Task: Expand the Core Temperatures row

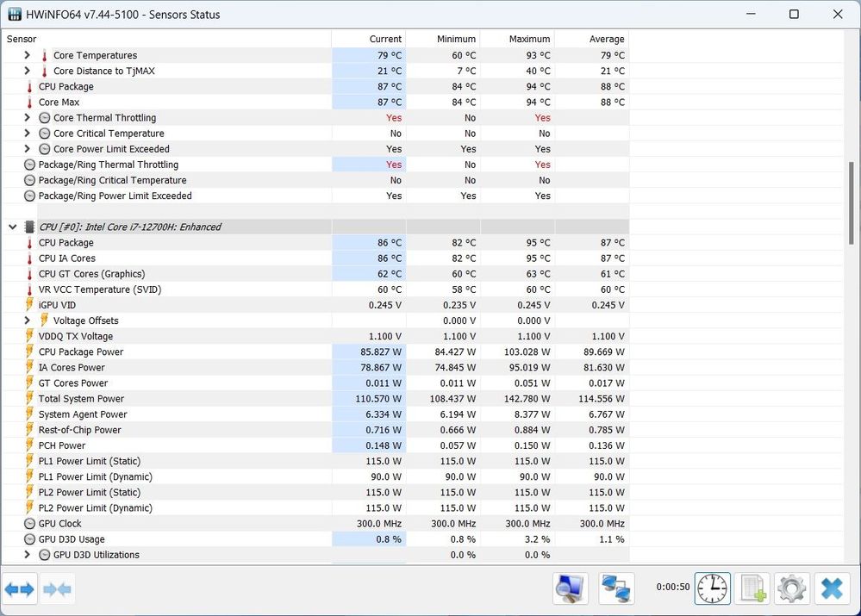Action: coord(28,55)
